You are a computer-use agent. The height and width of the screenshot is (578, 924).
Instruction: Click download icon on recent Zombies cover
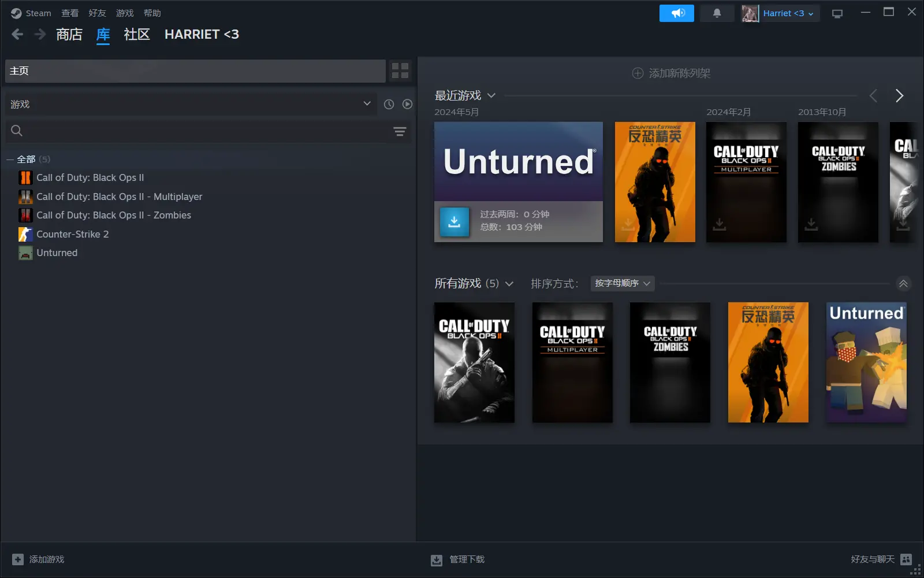coord(811,224)
